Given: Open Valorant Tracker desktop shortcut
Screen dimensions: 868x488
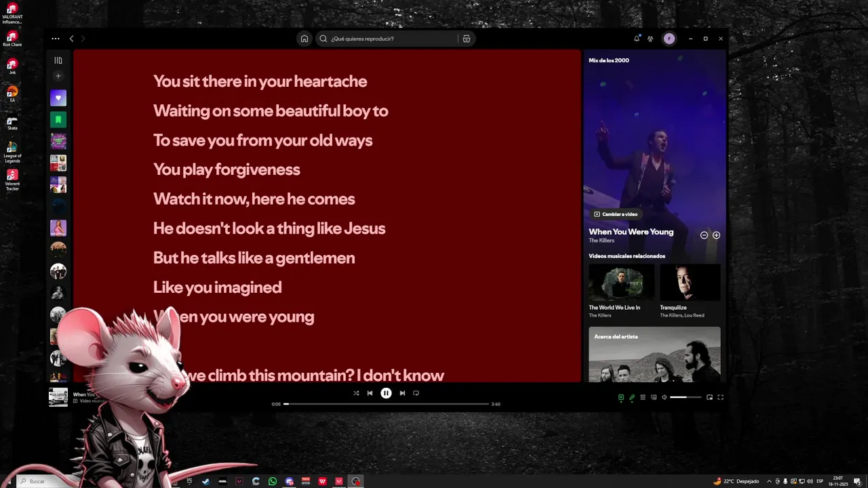Looking at the screenshot, I should 12,180.
